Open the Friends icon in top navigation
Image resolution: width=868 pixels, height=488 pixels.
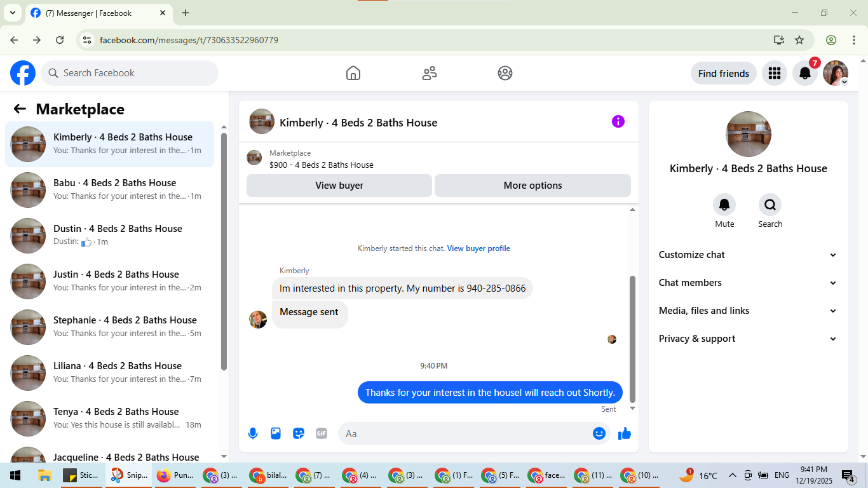pyautogui.click(x=430, y=73)
